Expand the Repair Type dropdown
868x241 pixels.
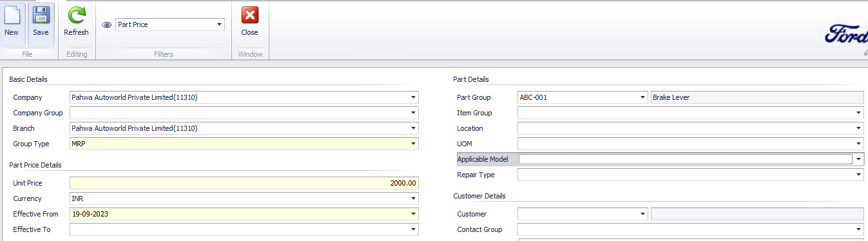(x=858, y=175)
